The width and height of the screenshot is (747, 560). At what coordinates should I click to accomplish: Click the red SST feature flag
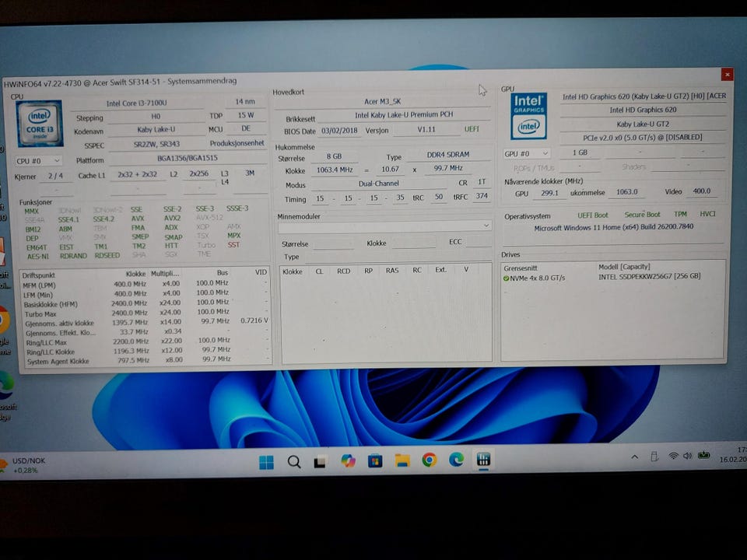233,245
